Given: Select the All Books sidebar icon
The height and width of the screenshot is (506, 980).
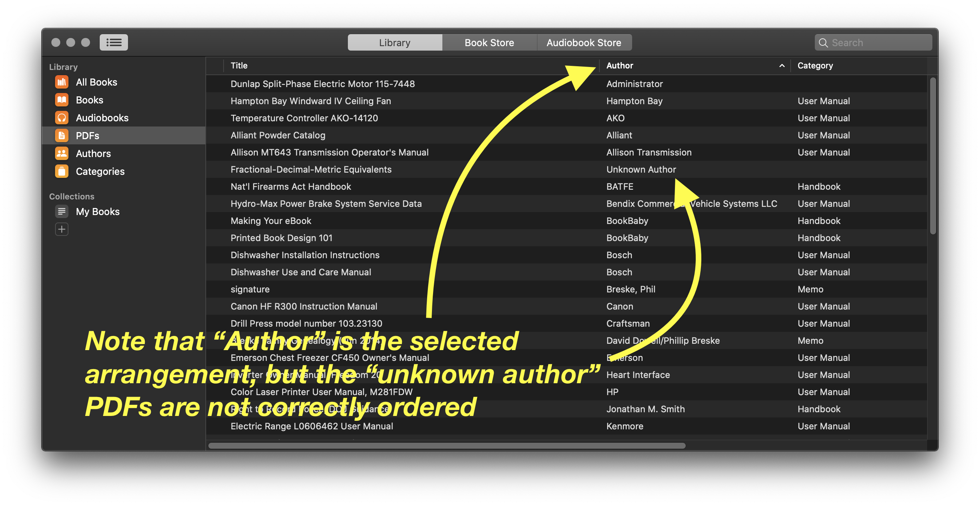Looking at the screenshot, I should pyautogui.click(x=62, y=82).
